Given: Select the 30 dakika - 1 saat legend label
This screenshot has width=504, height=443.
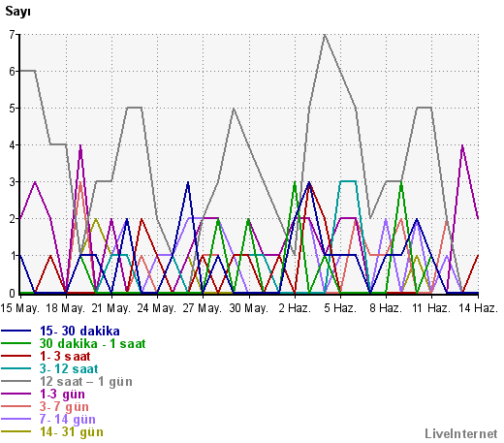Looking at the screenshot, I should tap(92, 343).
